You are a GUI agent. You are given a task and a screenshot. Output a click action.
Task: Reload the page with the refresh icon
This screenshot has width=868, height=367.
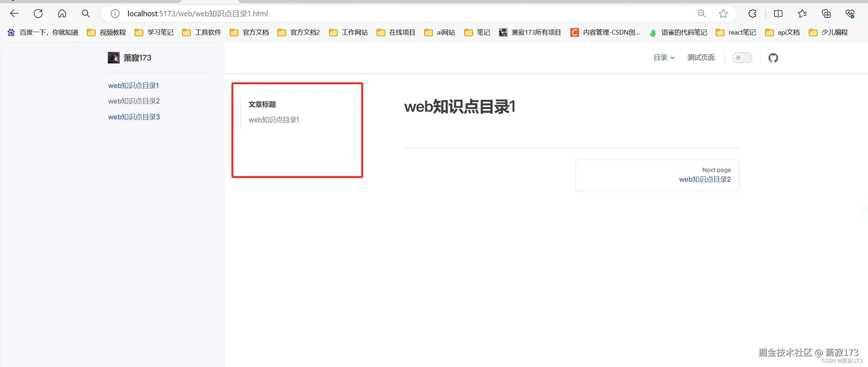pos(38,14)
